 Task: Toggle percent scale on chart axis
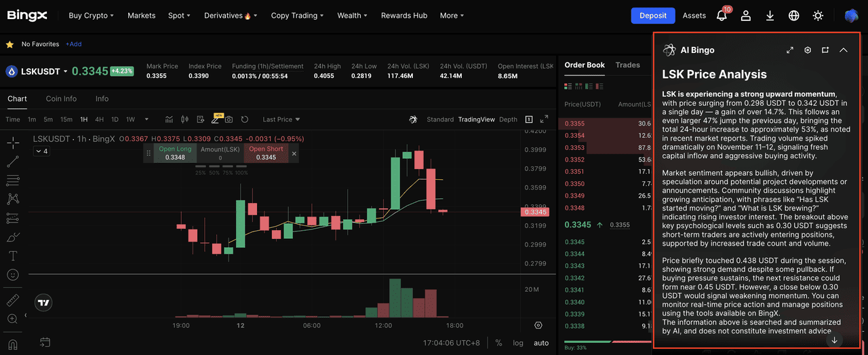click(498, 343)
